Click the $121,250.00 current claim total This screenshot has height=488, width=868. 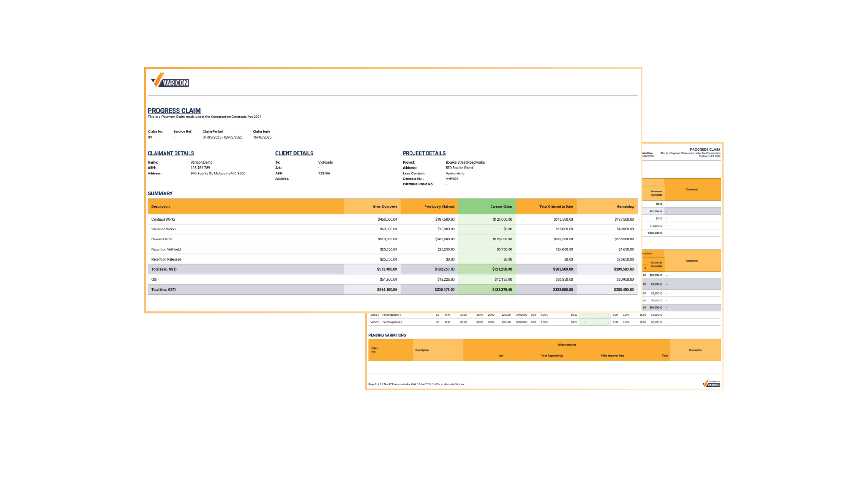click(x=502, y=269)
